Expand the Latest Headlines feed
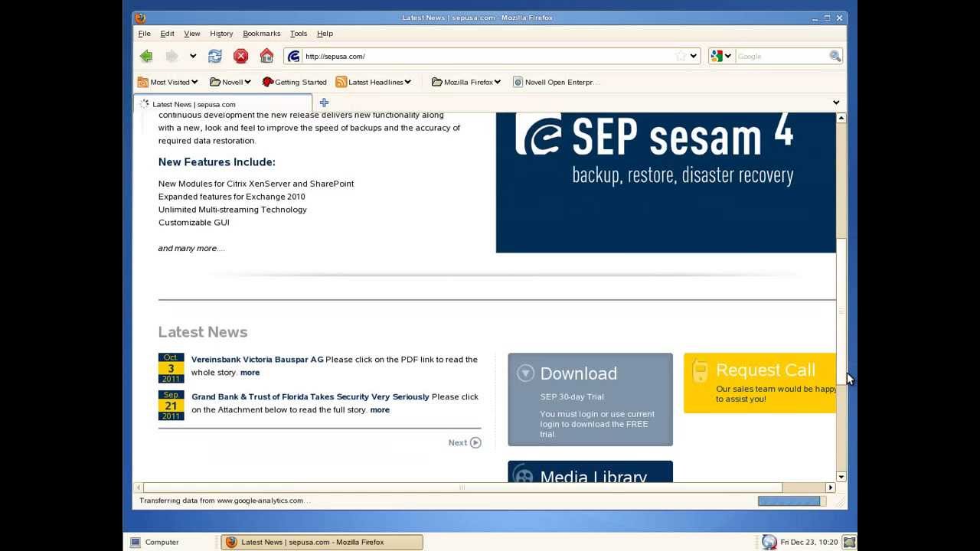Image resolution: width=980 pixels, height=551 pixels. point(374,82)
